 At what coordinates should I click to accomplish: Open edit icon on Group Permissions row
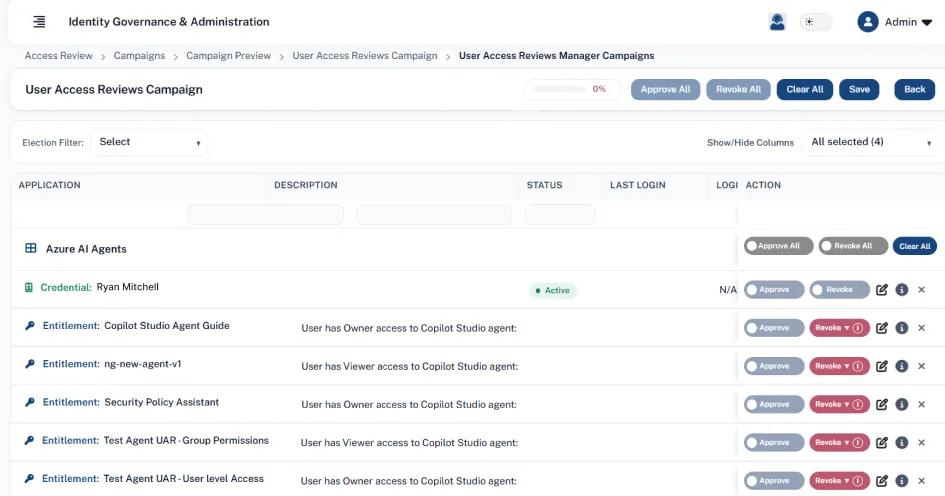pyautogui.click(x=882, y=442)
